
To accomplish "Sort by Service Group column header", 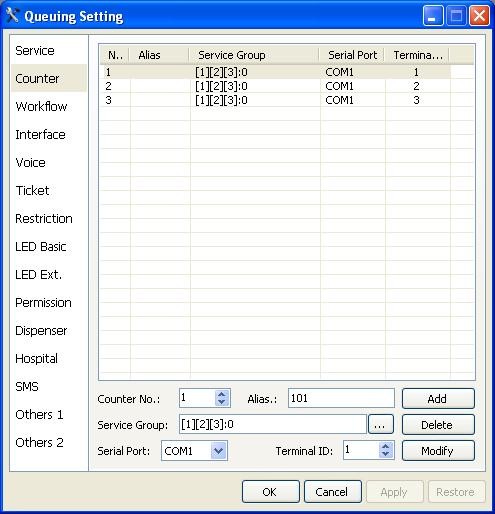I will [254, 55].
